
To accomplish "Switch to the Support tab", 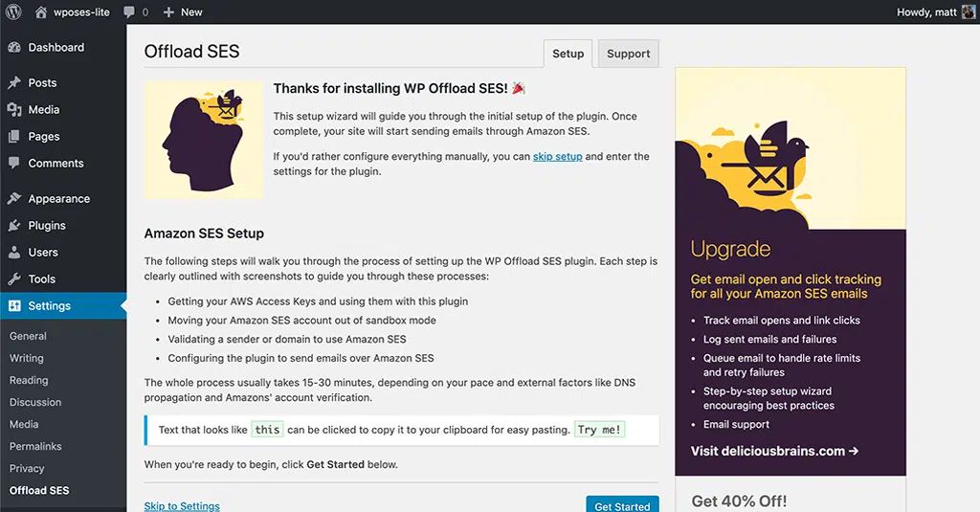I will click(628, 54).
